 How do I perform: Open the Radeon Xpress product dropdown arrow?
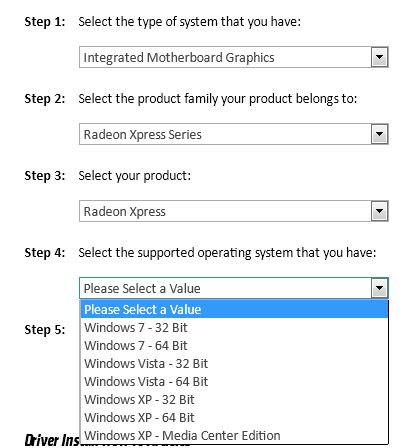pyautogui.click(x=379, y=211)
